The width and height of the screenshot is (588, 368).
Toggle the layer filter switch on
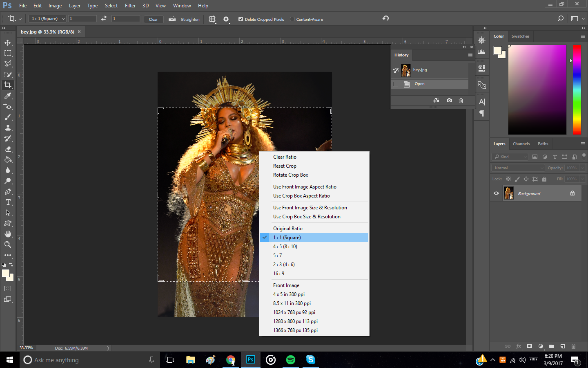click(x=584, y=155)
